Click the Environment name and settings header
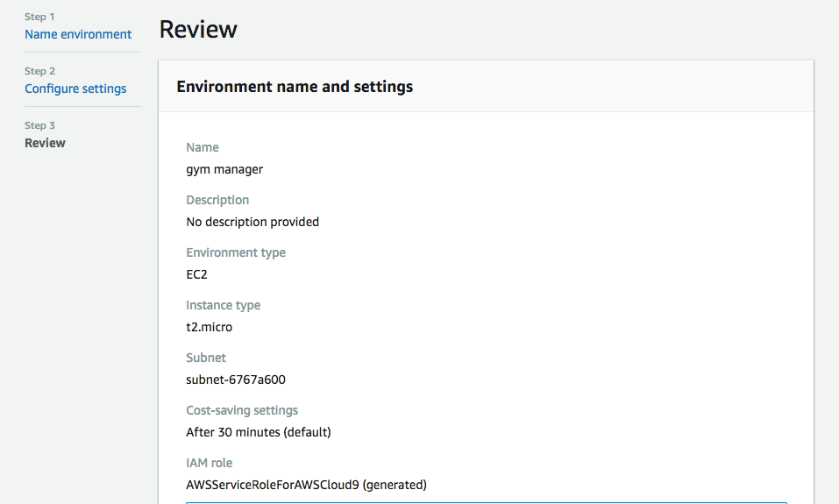The width and height of the screenshot is (839, 504). [x=295, y=87]
